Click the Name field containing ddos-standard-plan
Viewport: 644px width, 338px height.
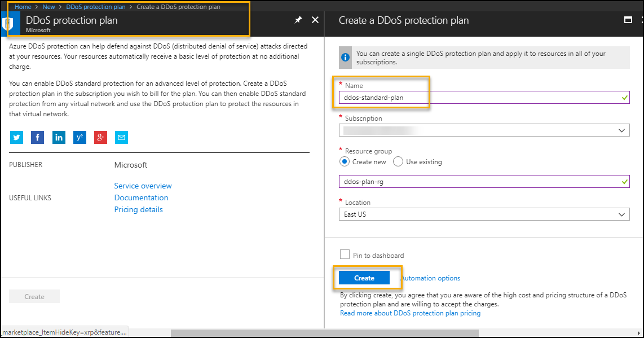(x=484, y=98)
